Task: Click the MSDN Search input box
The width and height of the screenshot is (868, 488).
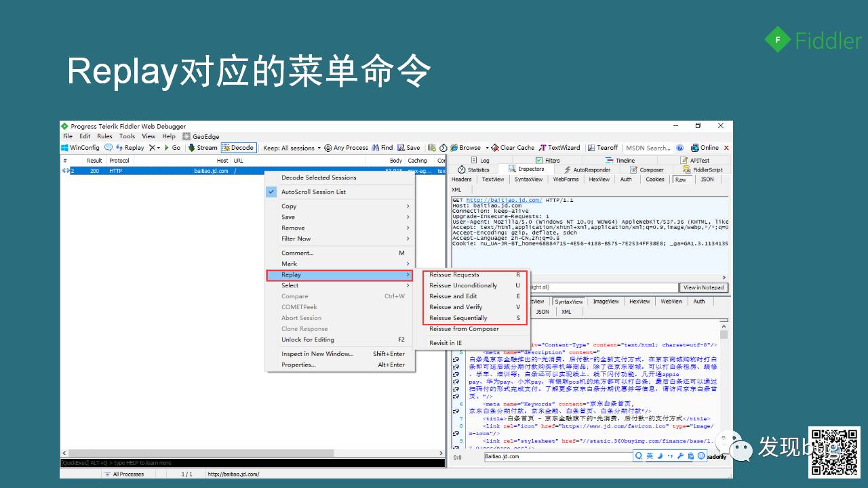Action: [648, 147]
